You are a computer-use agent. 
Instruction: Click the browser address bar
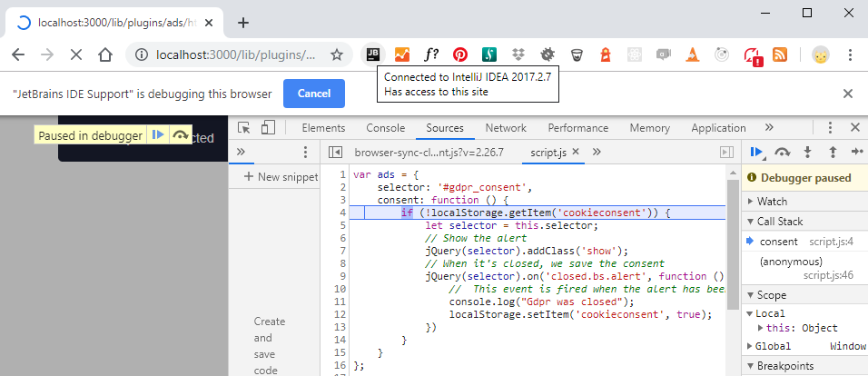point(236,54)
